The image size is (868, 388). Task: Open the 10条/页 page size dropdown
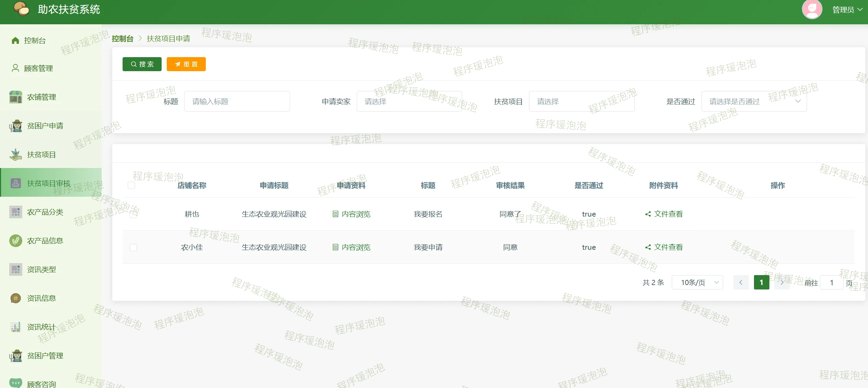(697, 283)
